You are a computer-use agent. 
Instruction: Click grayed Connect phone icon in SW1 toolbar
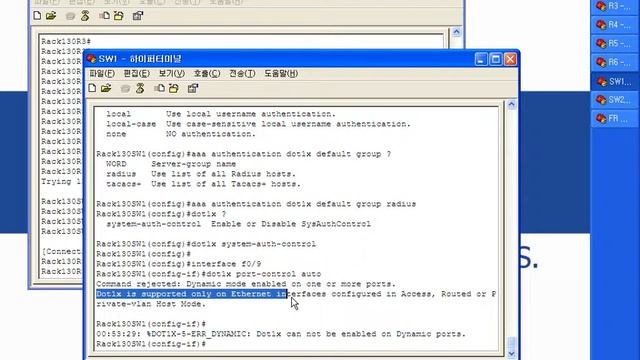(125, 89)
